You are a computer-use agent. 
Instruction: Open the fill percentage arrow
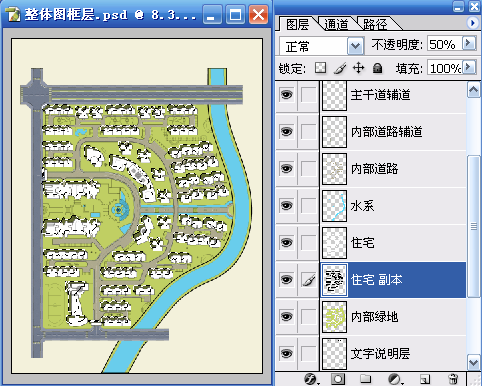point(468,68)
